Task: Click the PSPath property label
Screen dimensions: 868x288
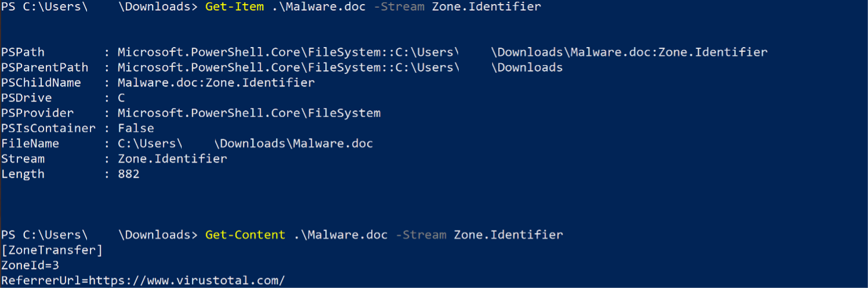Action: 23,52
